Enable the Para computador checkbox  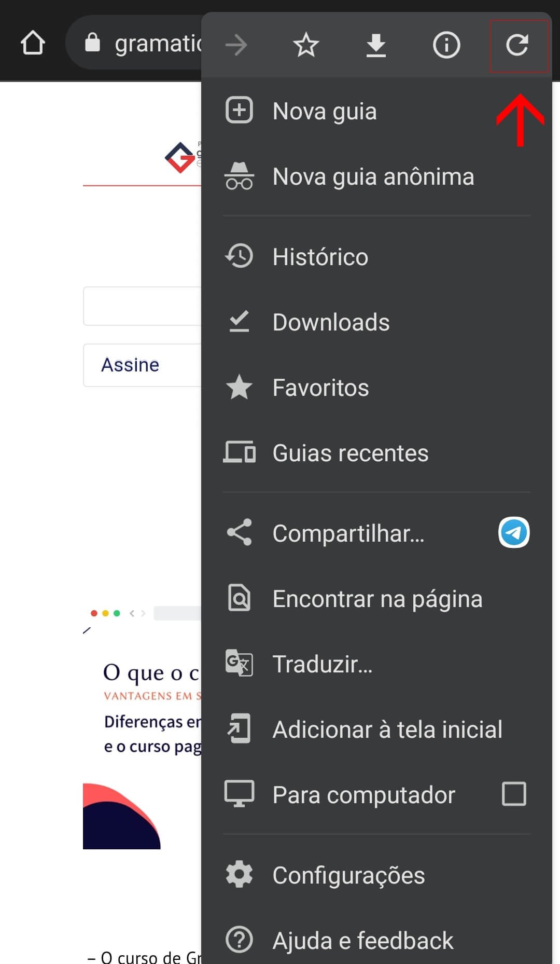[x=514, y=794]
